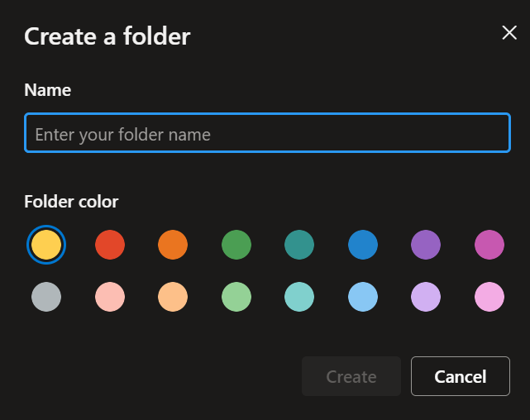Viewport: 530px width, 420px height.
Task: Select the light teal folder color
Action: (x=299, y=296)
